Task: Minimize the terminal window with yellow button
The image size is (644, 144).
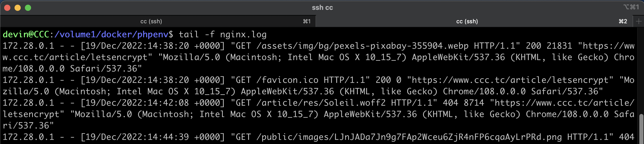Action: tap(18, 8)
